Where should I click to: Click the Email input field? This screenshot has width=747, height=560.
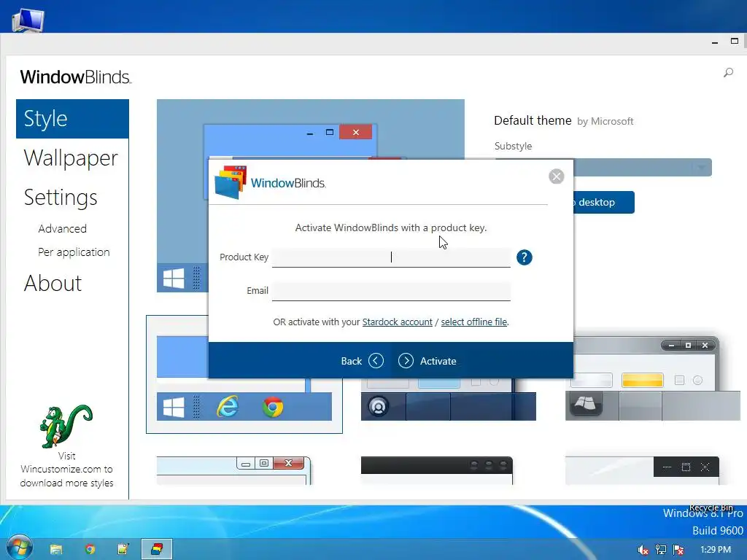391,291
